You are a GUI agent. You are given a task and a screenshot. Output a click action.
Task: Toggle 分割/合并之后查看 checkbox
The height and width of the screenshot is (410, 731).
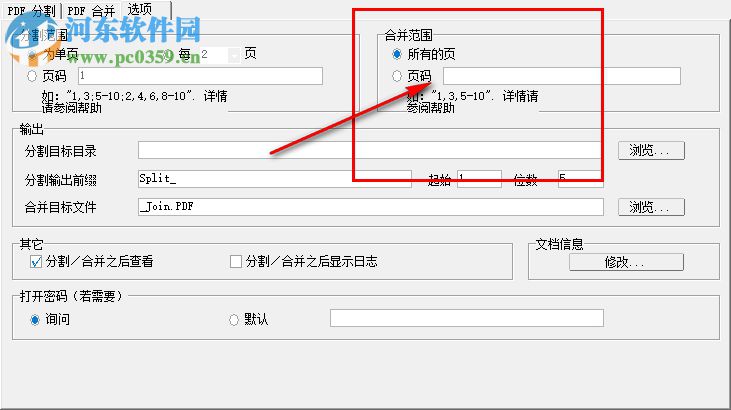point(36,262)
